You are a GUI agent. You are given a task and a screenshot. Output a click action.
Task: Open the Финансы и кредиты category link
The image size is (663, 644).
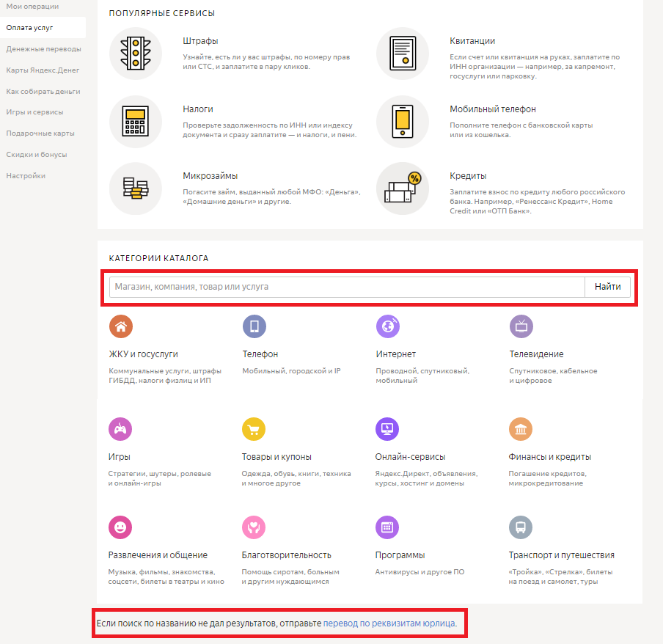(549, 457)
